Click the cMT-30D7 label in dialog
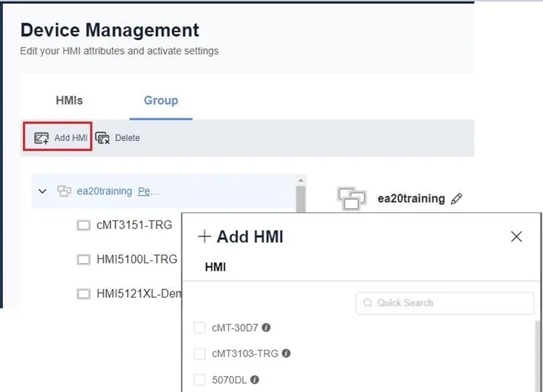Screen dimensions: 543x392 235,327
